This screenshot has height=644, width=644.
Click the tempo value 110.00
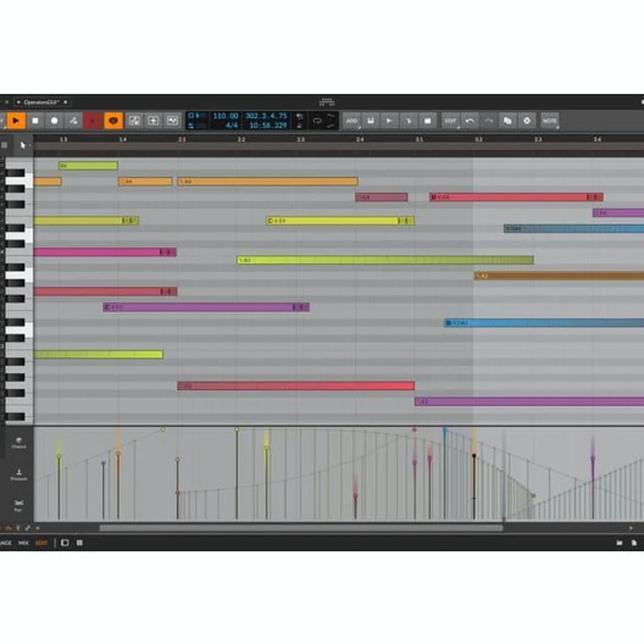[x=225, y=116]
